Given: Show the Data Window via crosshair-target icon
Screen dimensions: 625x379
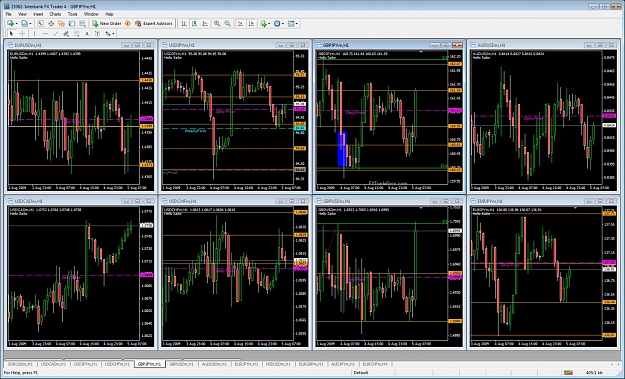Looking at the screenshot, I should (x=51, y=24).
